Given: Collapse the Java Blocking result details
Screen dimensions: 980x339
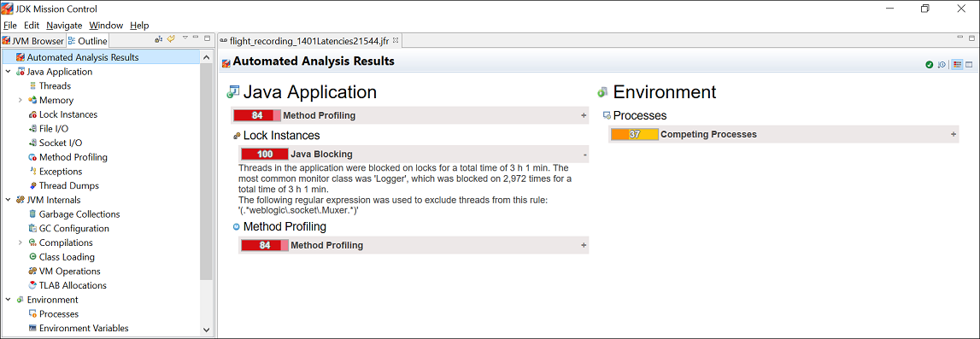Looking at the screenshot, I should [584, 155].
